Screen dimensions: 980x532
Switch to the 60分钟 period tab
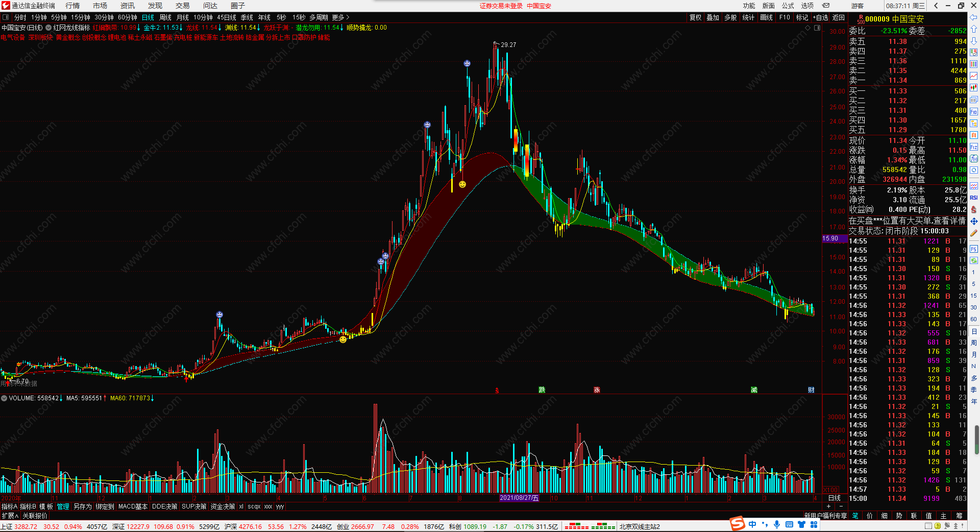(x=128, y=17)
